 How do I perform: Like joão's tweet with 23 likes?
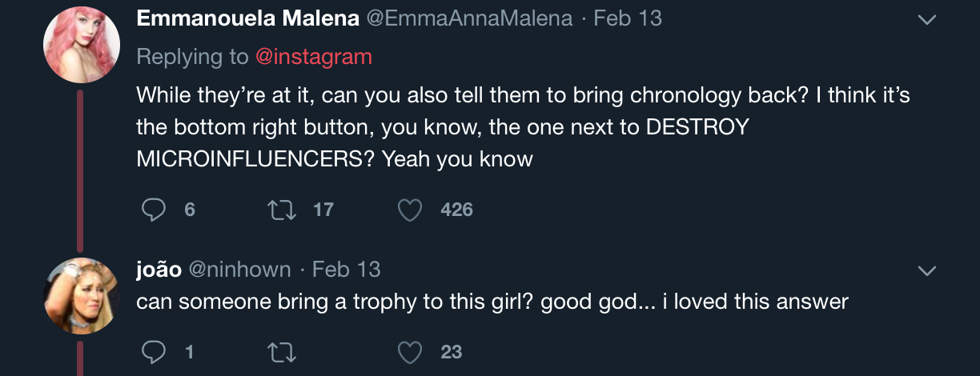(x=410, y=351)
